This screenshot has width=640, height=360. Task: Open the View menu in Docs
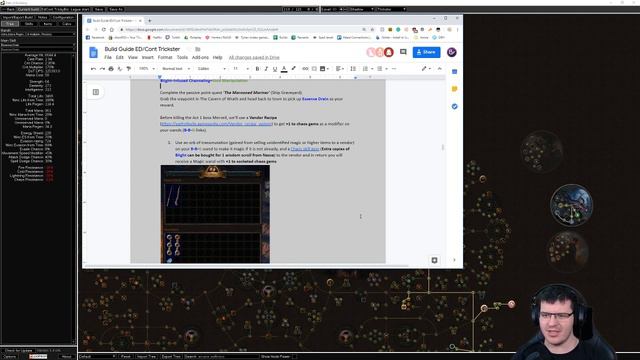coord(133,58)
